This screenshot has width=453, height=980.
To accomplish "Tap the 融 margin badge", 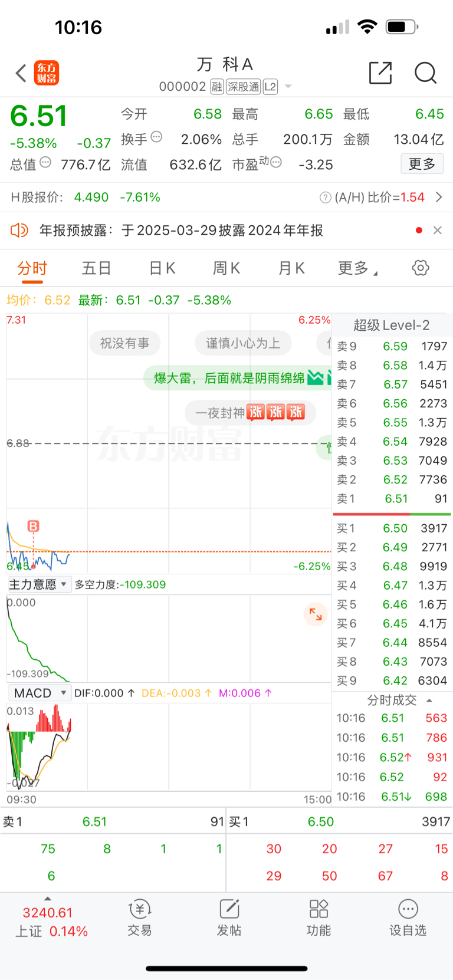I will [216, 87].
